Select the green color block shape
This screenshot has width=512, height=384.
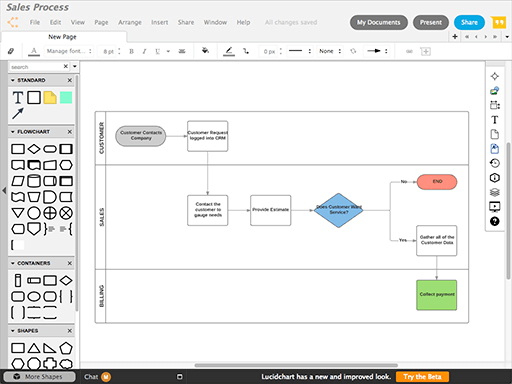(x=66, y=98)
